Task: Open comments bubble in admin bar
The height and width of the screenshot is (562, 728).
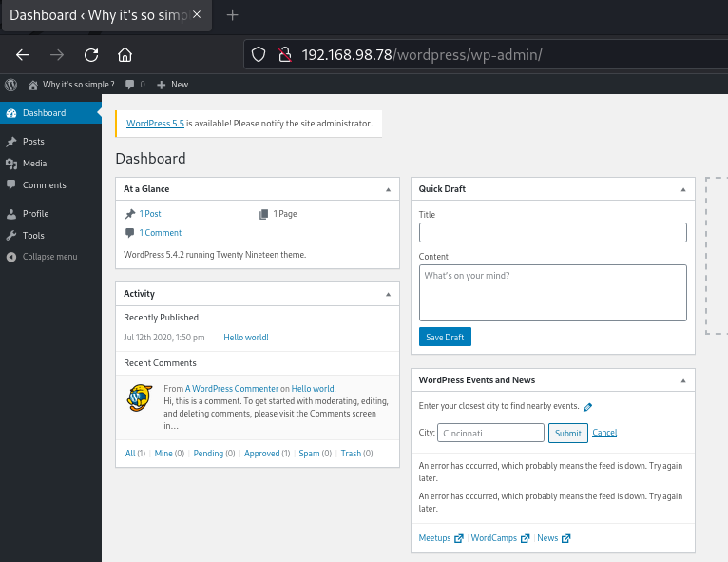Action: point(130,85)
